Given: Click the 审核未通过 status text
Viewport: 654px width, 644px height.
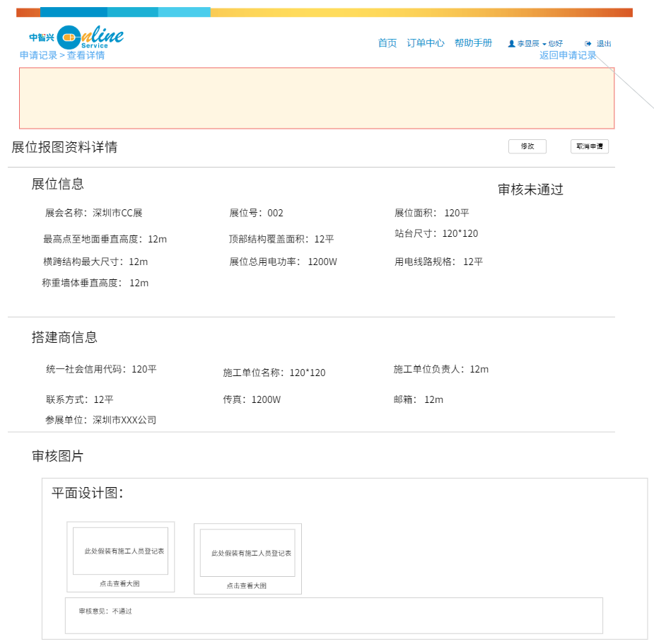Looking at the screenshot, I should click(530, 189).
